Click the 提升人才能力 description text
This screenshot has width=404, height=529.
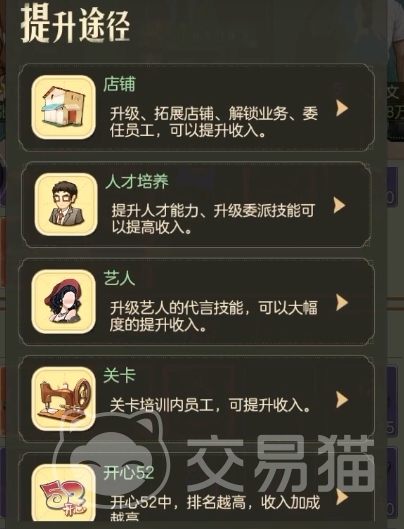pos(213,219)
